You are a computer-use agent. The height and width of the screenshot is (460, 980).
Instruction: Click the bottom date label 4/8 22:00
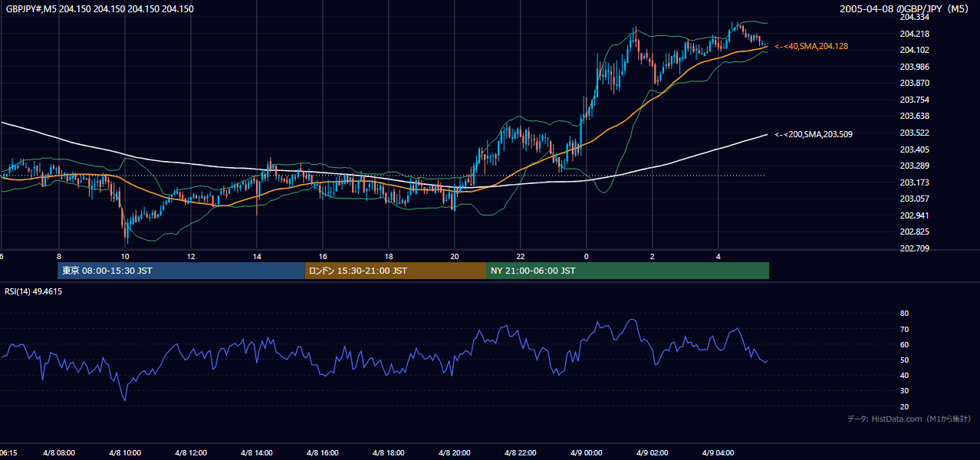[x=520, y=453]
